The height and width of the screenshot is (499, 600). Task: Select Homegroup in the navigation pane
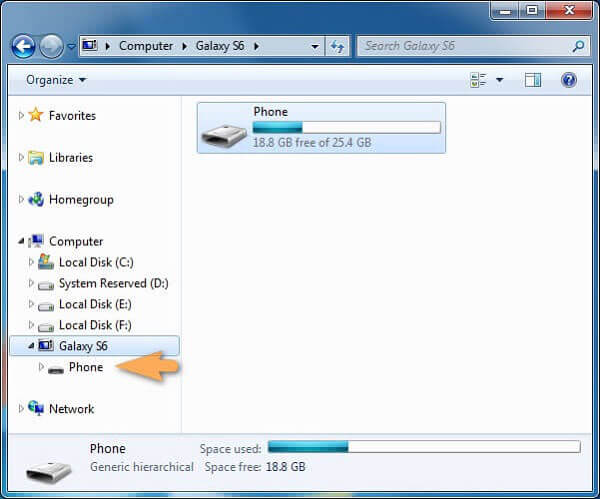coord(81,200)
